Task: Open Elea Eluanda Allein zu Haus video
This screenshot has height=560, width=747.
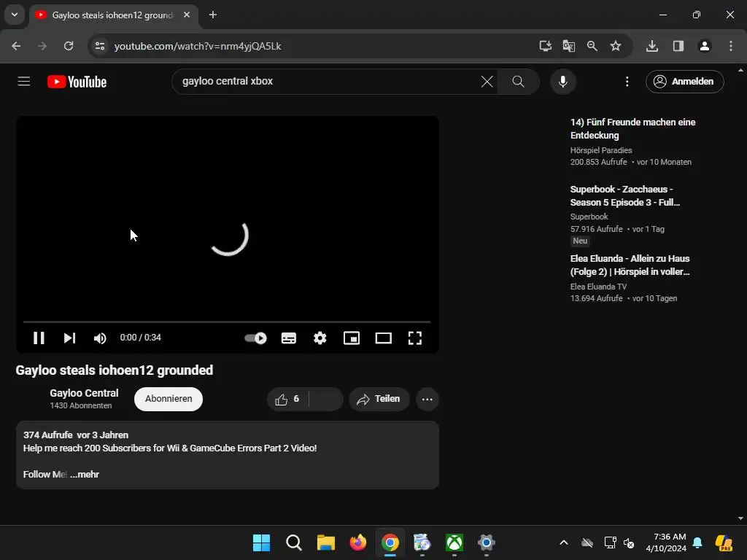Action: 630,265
